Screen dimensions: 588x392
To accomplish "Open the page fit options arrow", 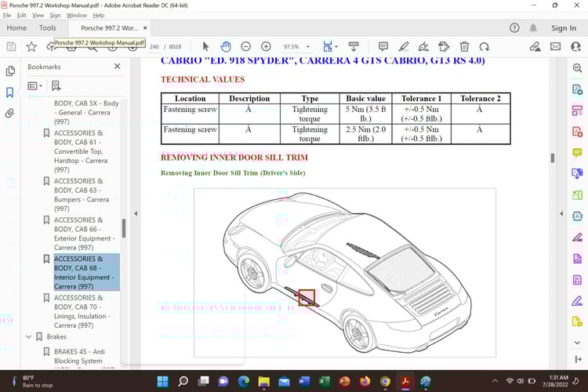I will pos(336,46).
